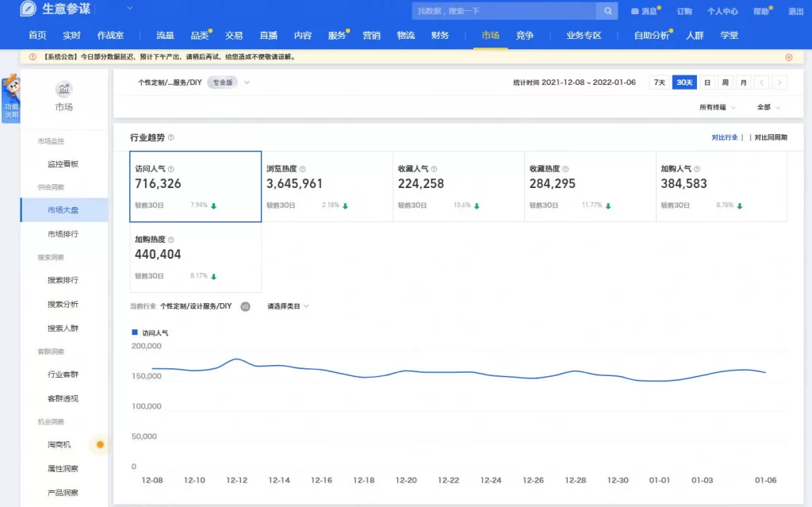Select the 加购热度 metric card
The height and width of the screenshot is (507, 812).
pos(195,257)
